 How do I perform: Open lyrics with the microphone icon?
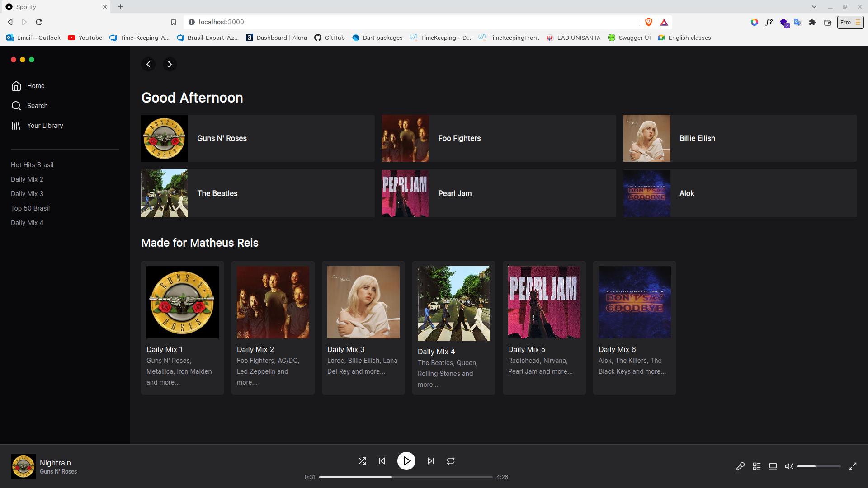(x=740, y=466)
